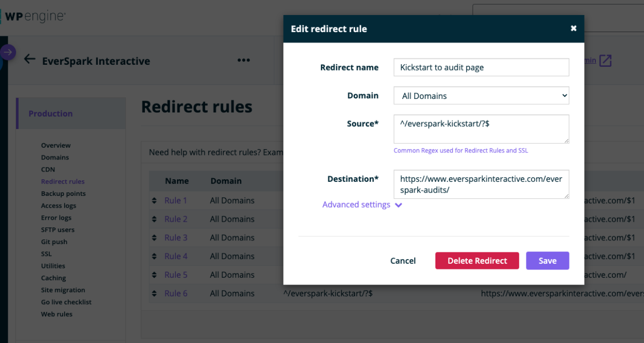Open Overview in the sidebar
The width and height of the screenshot is (644, 343).
pos(56,146)
